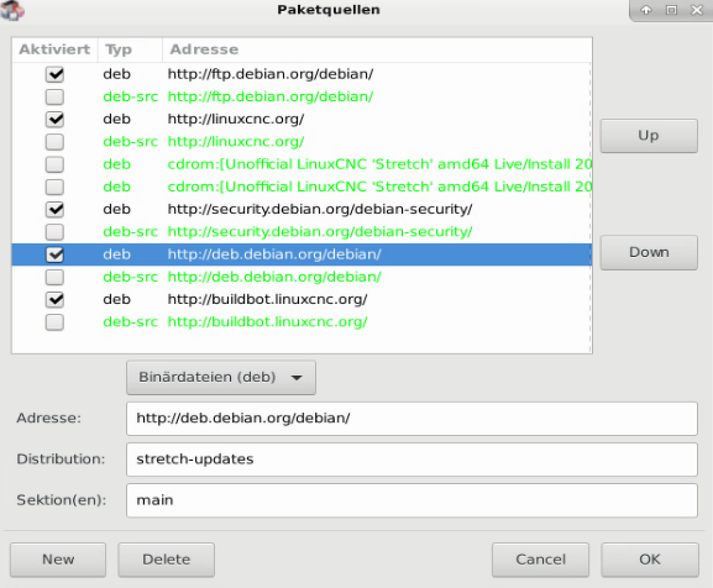Click 'deb-src' type cell of ftp.debian.org row
713x588 pixels.
[x=130, y=97]
